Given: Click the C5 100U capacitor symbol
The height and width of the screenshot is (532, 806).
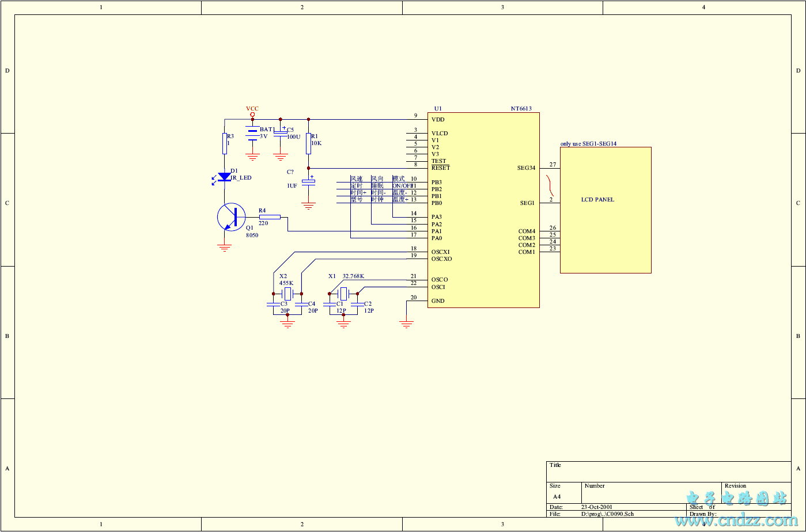Looking at the screenshot, I should click(x=281, y=132).
